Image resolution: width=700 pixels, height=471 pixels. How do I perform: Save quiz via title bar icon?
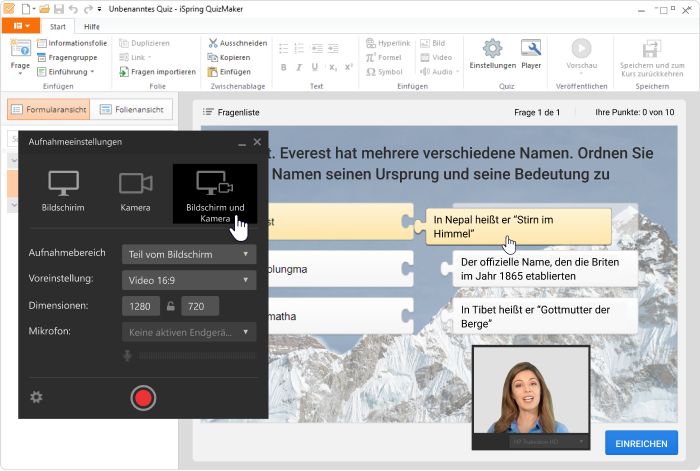click(58, 9)
